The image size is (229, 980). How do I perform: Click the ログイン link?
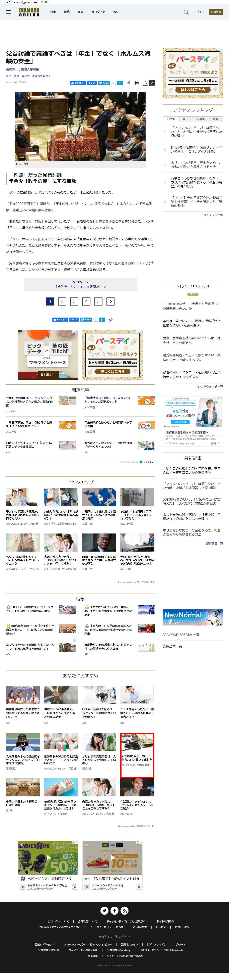[x=199, y=12]
